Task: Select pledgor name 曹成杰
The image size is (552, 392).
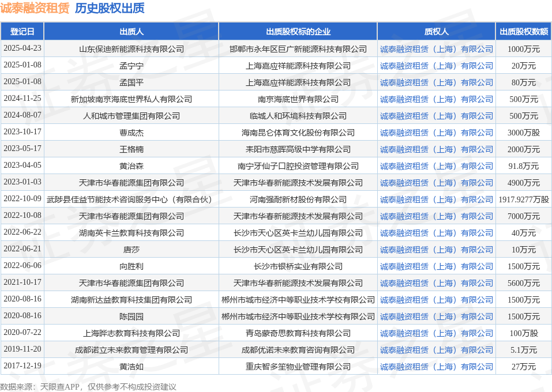Action: (x=132, y=133)
